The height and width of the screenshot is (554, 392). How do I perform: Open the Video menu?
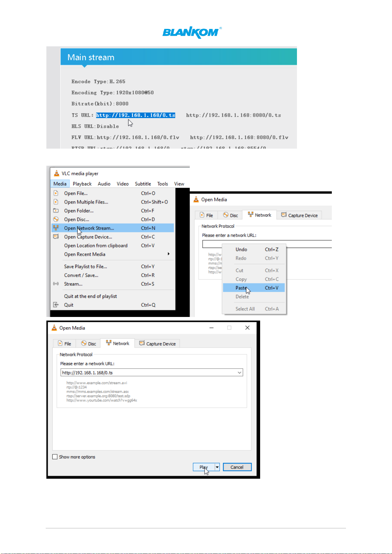(x=123, y=184)
